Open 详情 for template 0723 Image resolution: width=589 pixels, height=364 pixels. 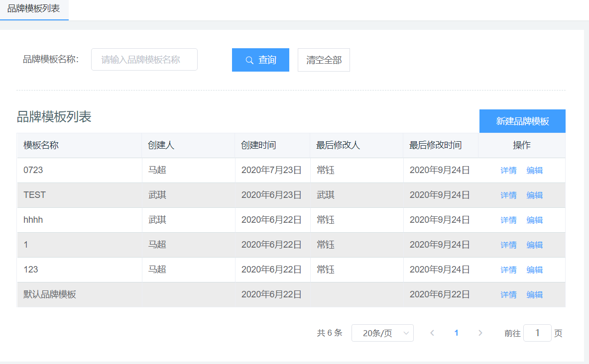(x=508, y=171)
